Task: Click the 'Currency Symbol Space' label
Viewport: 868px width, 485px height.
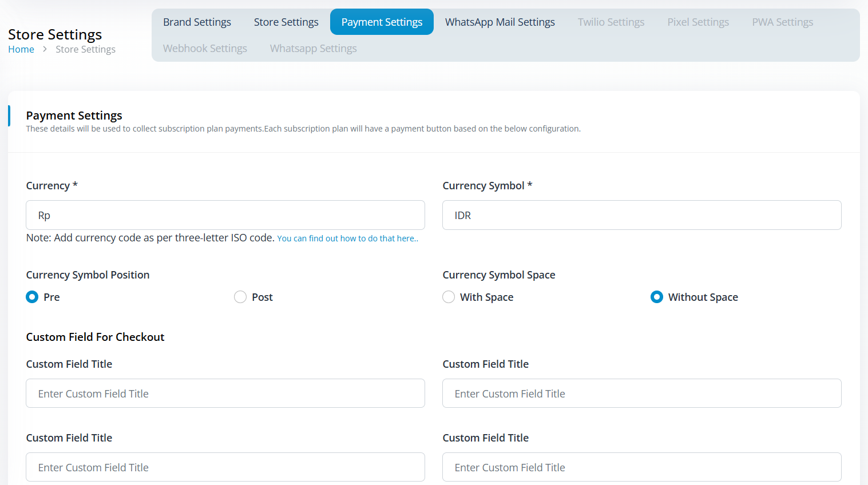Action: [499, 275]
